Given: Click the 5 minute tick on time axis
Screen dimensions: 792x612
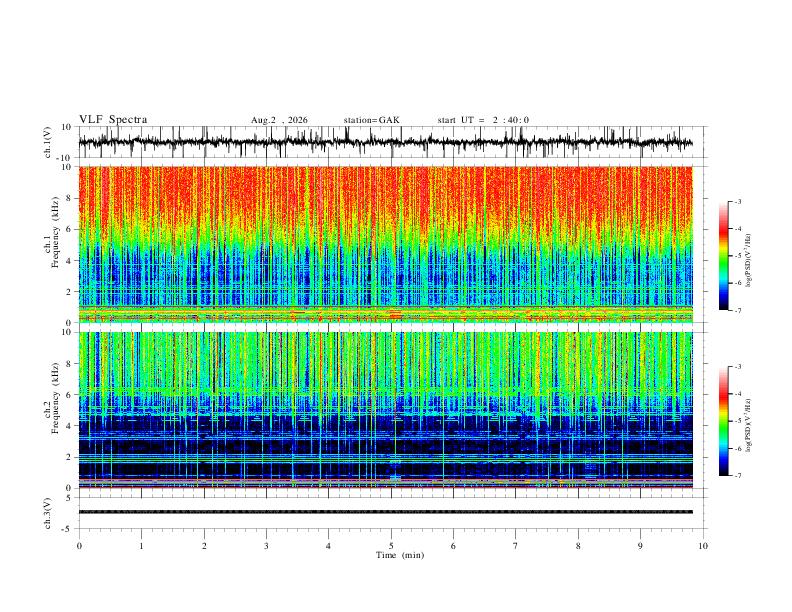Looking at the screenshot, I should pos(391,546).
